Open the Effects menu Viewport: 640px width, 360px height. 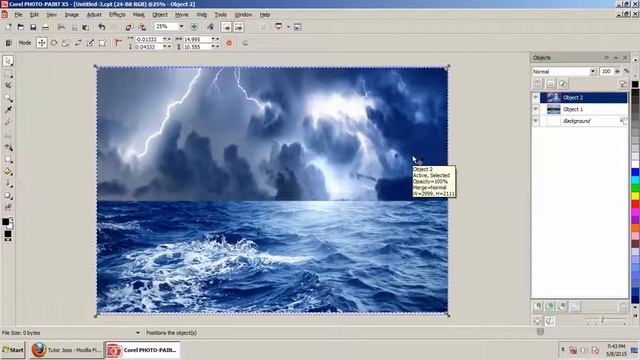117,15
